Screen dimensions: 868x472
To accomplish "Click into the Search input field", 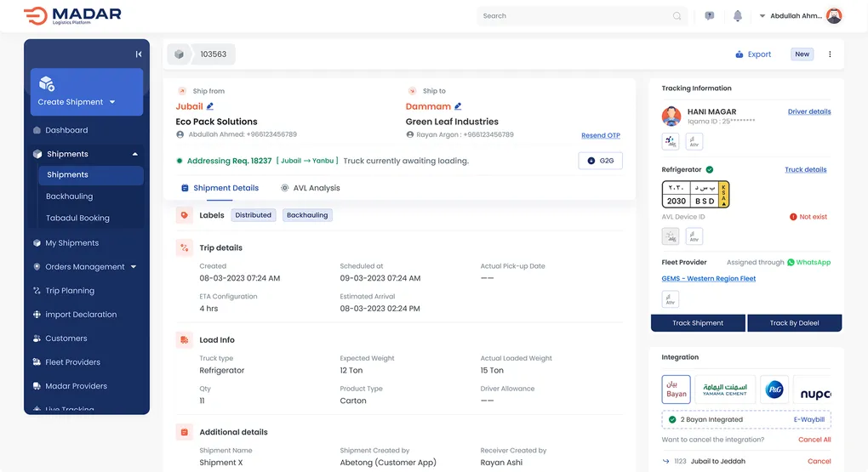I will (574, 16).
